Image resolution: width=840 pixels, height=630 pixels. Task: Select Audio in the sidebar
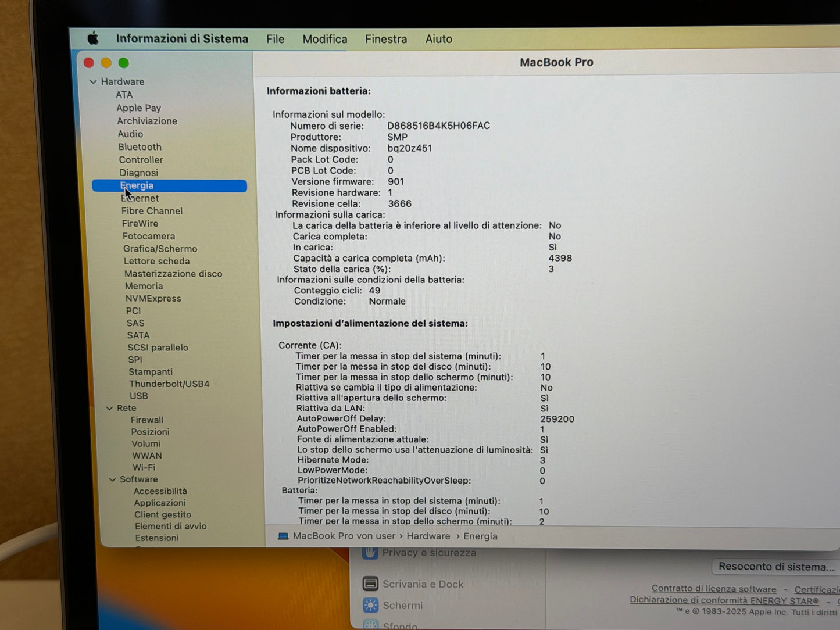(x=130, y=134)
